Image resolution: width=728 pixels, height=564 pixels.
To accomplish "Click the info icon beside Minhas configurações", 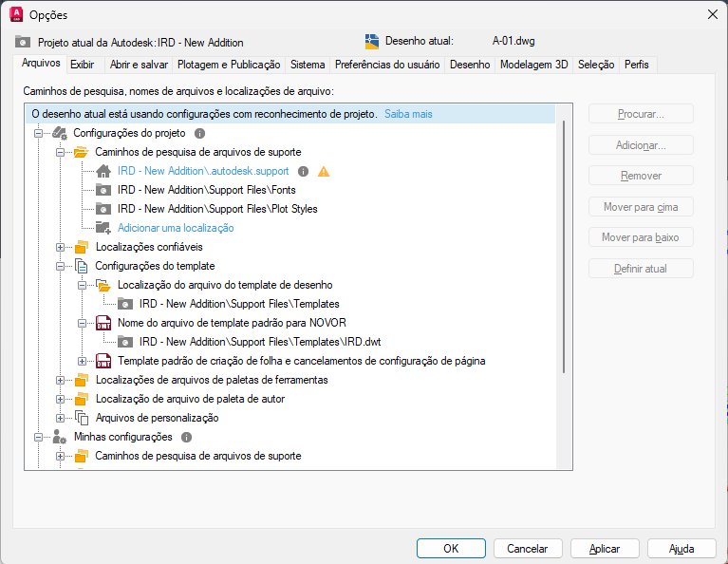I will coord(186,438).
